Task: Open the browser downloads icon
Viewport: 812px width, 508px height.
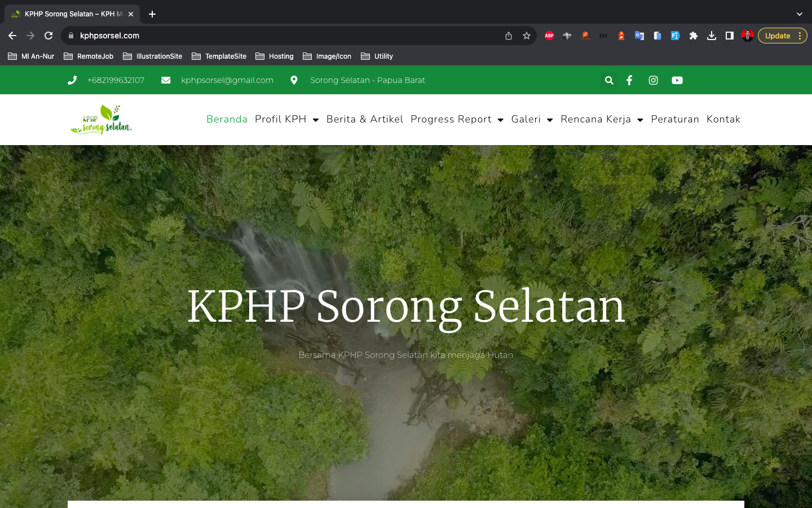Action: pyautogui.click(x=712, y=36)
